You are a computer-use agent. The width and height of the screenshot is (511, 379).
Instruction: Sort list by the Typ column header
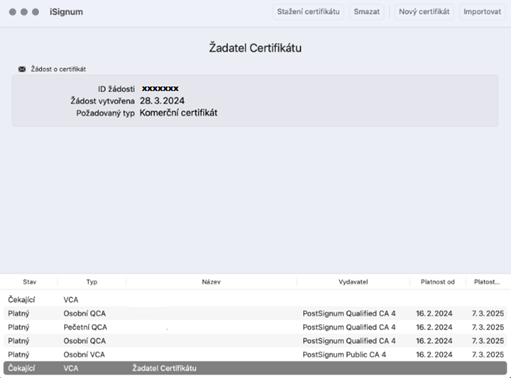click(x=92, y=282)
